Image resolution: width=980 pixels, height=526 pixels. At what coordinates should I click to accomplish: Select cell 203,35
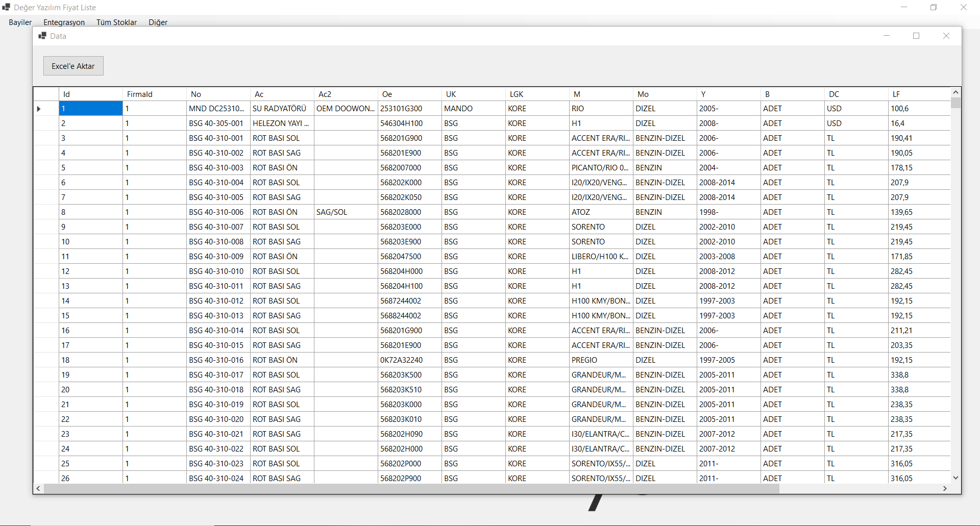click(919, 345)
